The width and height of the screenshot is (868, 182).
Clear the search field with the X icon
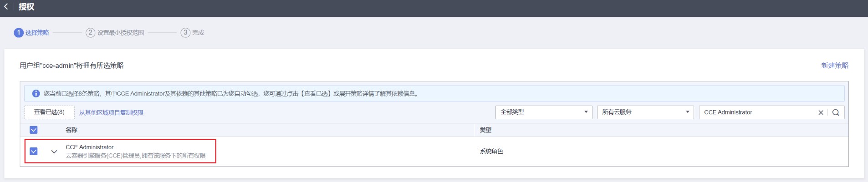[x=821, y=112]
